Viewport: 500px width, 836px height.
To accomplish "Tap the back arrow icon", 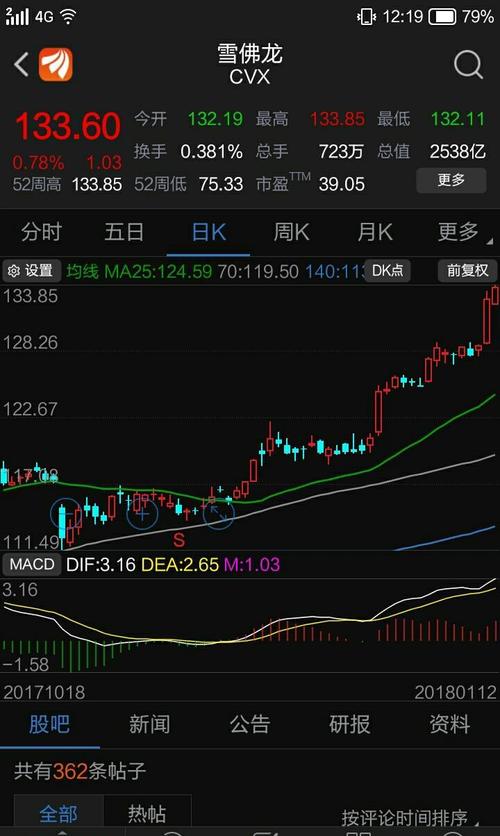I will click(21, 65).
